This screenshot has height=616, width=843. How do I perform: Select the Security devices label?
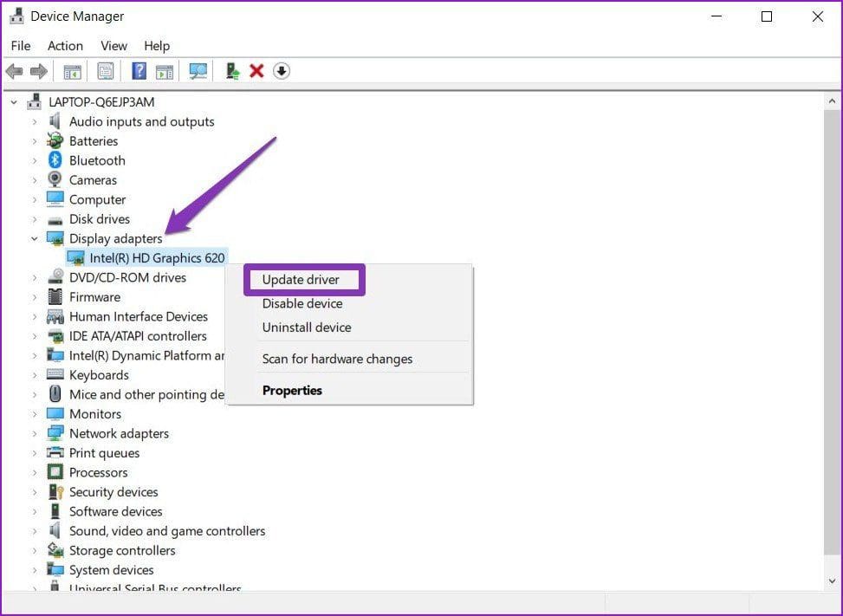pyautogui.click(x=113, y=492)
